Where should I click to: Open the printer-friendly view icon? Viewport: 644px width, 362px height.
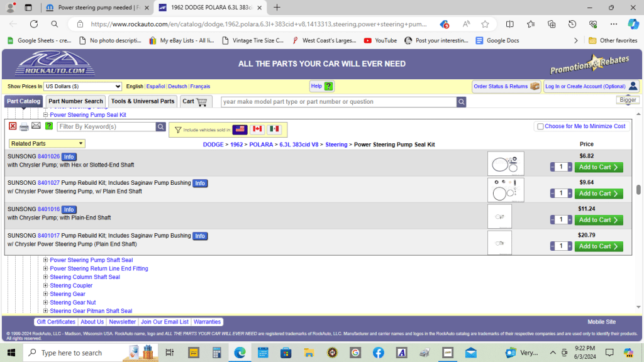pos(24,126)
